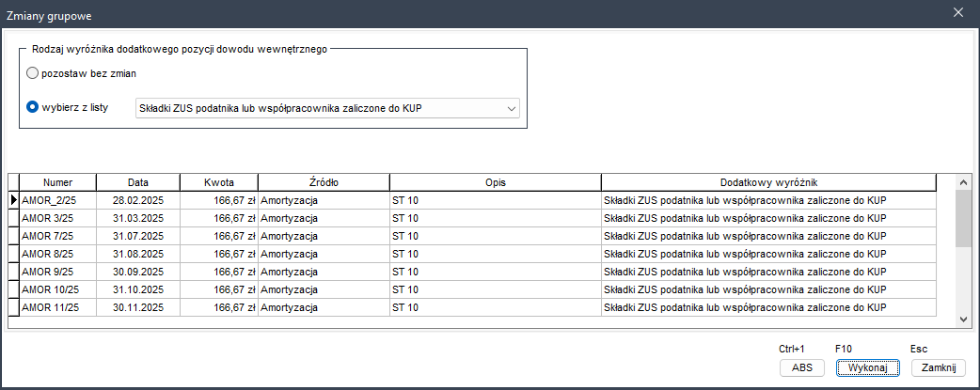Viewport: 980px width, 390px height.
Task: Close the Zmiany grupowe dialog window
Action: pyautogui.click(x=958, y=12)
